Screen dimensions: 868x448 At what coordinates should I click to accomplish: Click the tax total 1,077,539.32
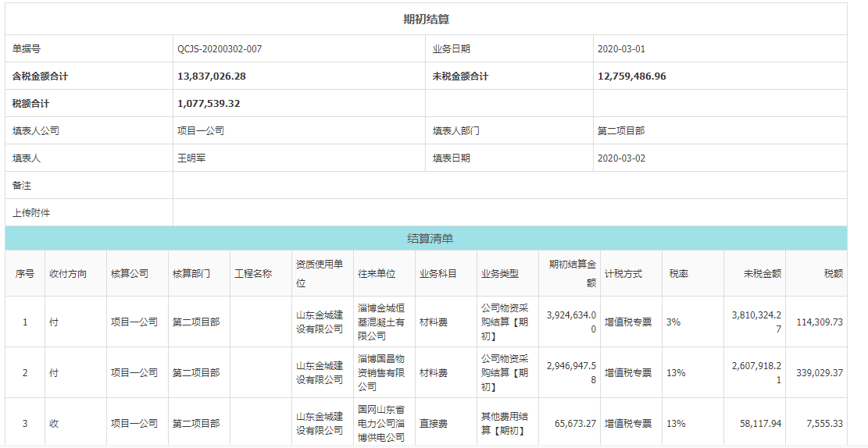point(209,104)
